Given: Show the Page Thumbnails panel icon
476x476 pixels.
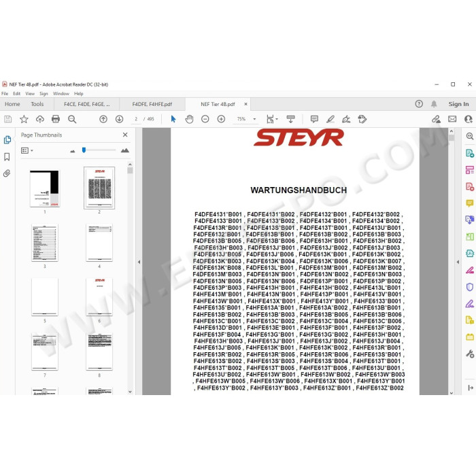Looking at the screenshot, I should (7, 139).
